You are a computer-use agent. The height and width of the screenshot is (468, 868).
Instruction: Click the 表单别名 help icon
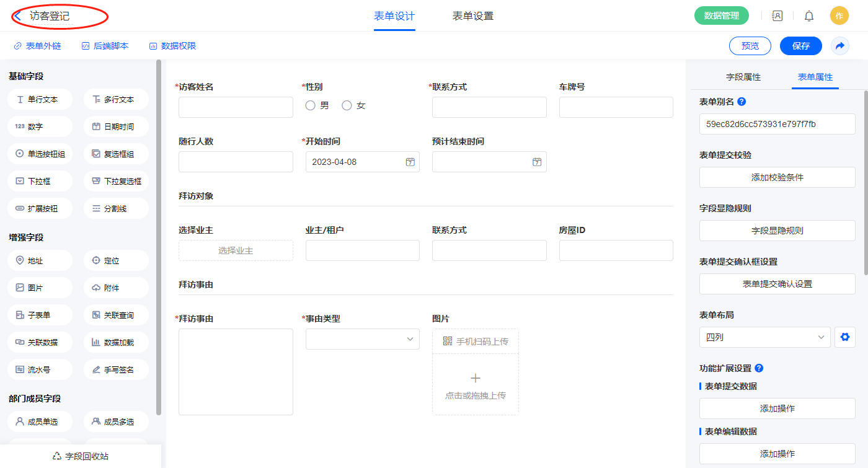click(x=742, y=102)
